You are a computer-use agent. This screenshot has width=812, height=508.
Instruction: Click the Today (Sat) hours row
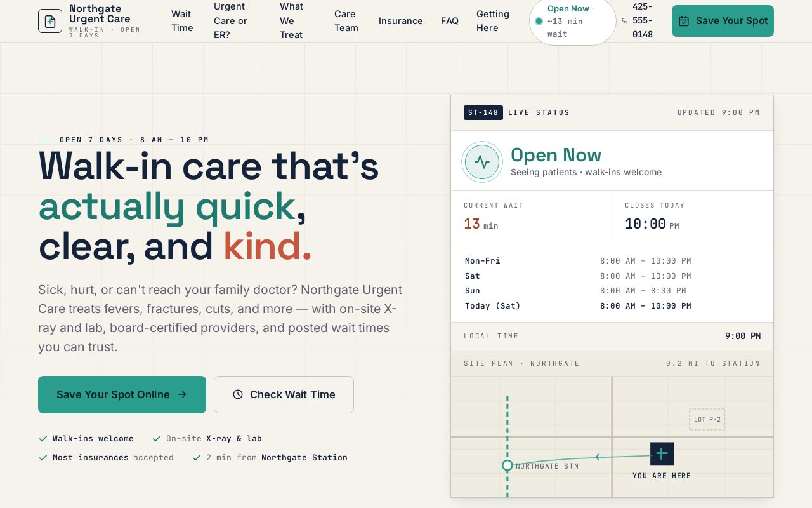click(612, 306)
